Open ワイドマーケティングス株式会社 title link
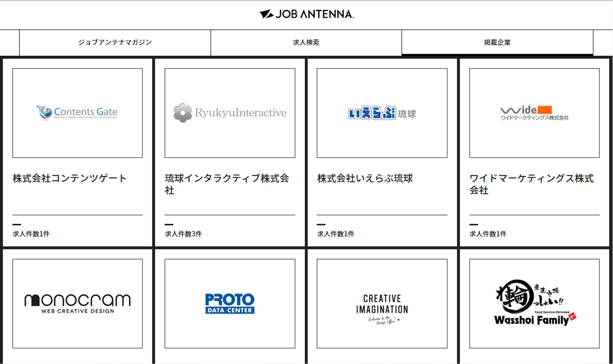The image size is (613, 364). tap(531, 184)
